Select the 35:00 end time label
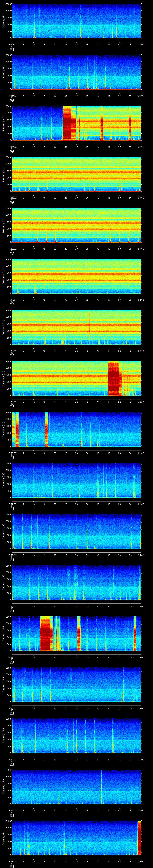 141,657
